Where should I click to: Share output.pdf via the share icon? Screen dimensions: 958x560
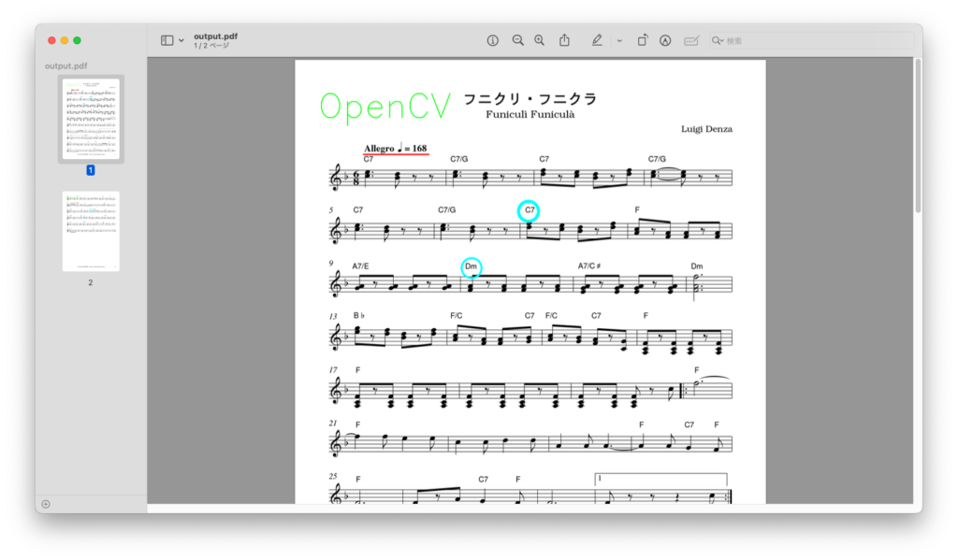click(x=564, y=40)
